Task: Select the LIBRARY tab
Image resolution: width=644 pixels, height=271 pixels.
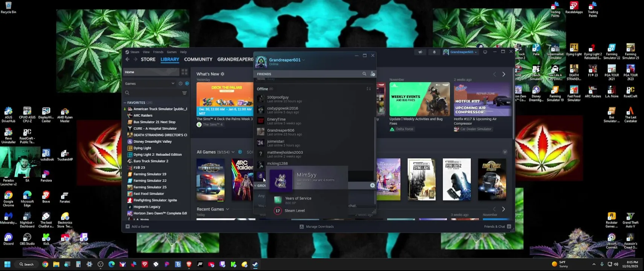Action: pyautogui.click(x=170, y=59)
